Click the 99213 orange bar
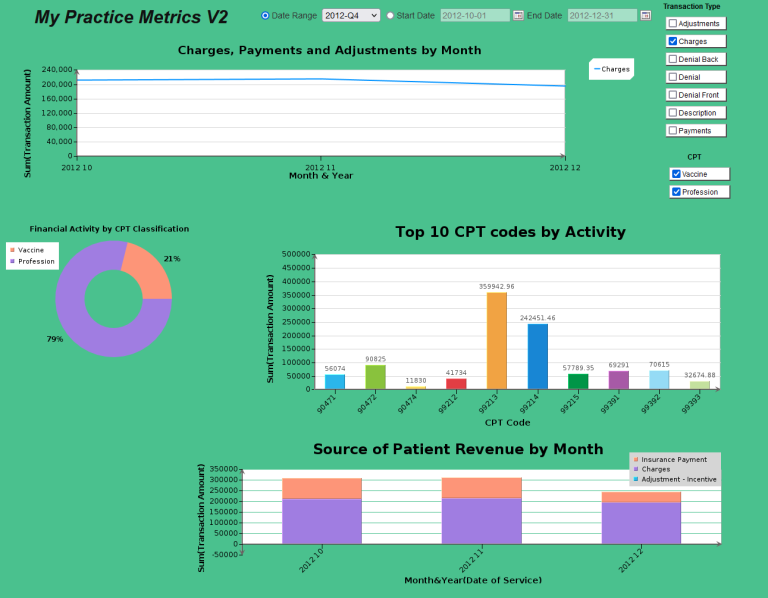The height and width of the screenshot is (598, 768). click(x=496, y=340)
